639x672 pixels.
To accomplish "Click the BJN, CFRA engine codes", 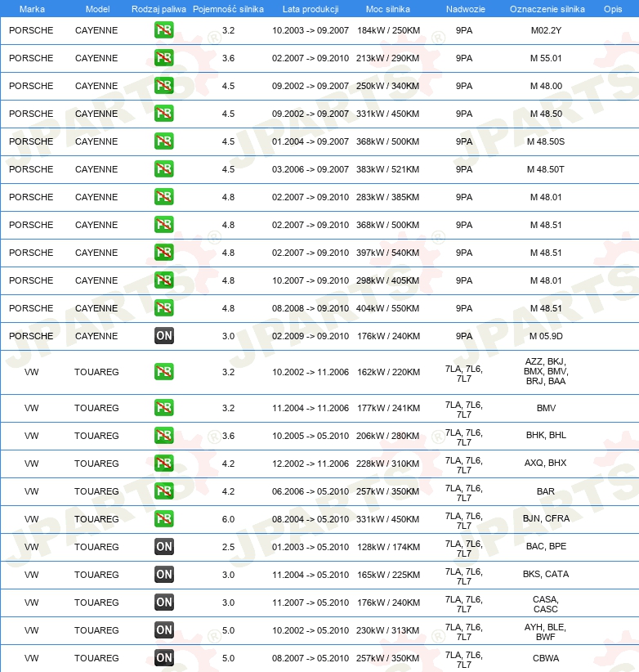I will pyautogui.click(x=546, y=518).
